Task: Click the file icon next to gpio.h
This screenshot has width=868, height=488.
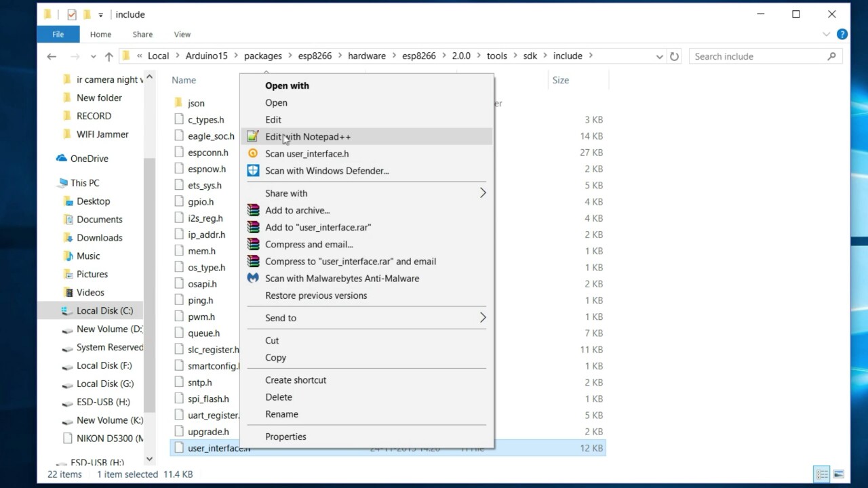Action: (179, 201)
